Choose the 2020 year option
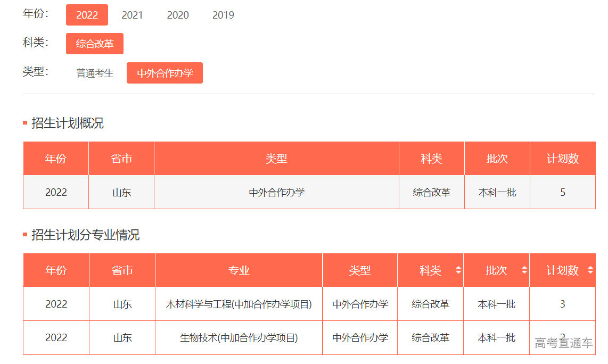Image resolution: width=608 pixels, height=364 pixels. click(178, 15)
